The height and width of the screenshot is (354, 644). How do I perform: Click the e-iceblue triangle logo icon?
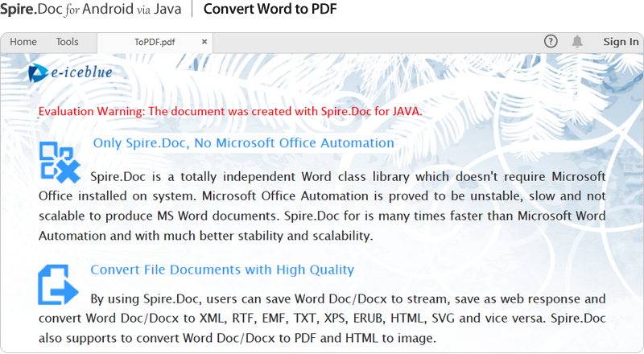37,73
